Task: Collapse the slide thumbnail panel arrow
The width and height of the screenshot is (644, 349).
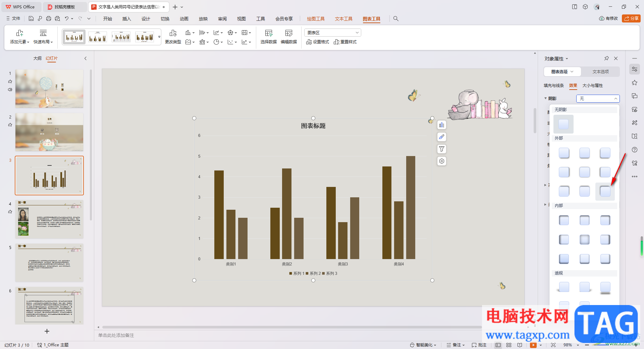Action: (86, 58)
